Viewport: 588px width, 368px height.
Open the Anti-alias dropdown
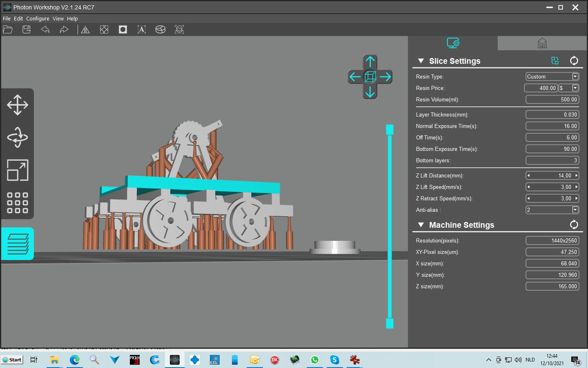pyautogui.click(x=575, y=210)
